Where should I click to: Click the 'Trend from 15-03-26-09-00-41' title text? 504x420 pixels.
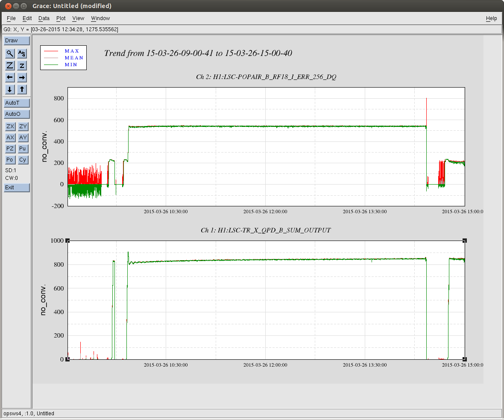click(198, 53)
